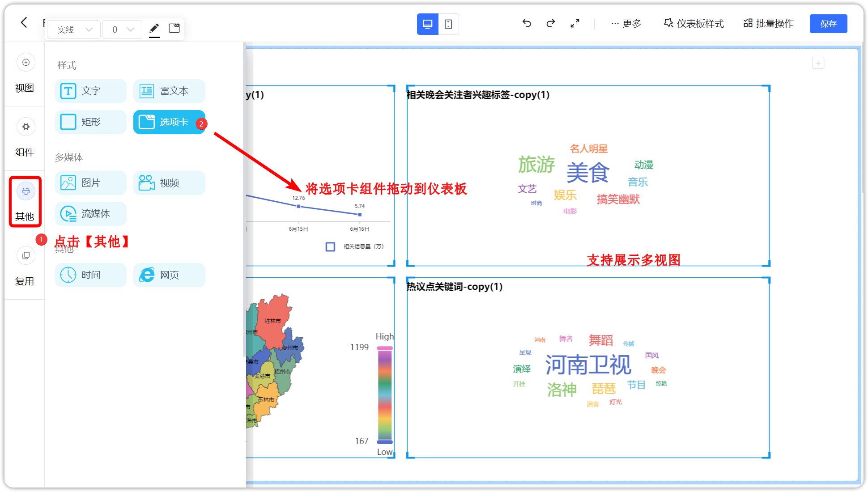Open the 批量操作 menu

click(768, 24)
